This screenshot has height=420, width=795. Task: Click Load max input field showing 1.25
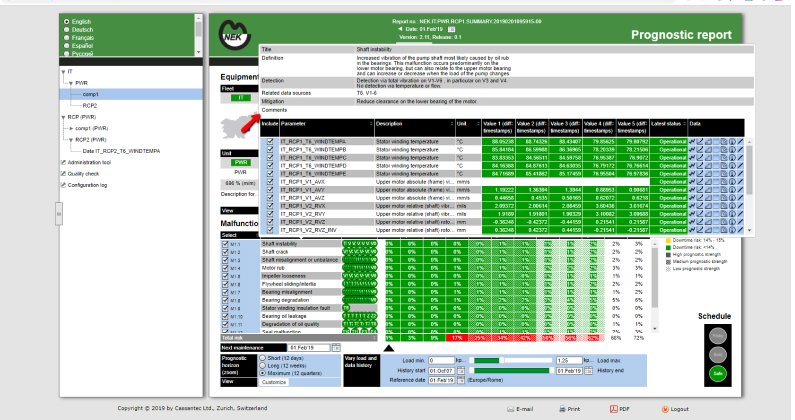(569, 361)
